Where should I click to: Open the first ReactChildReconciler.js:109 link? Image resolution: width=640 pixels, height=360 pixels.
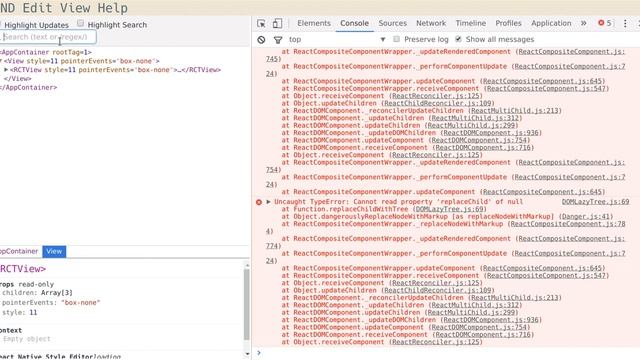(x=438, y=103)
